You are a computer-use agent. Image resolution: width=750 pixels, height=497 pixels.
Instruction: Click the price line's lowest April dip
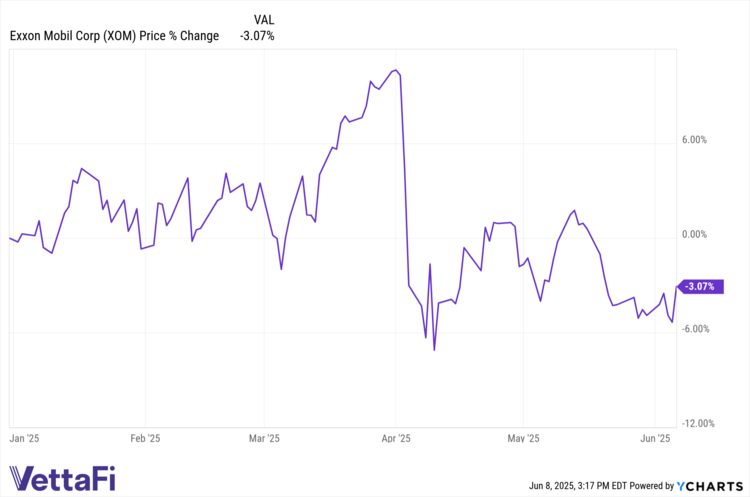tap(434, 350)
